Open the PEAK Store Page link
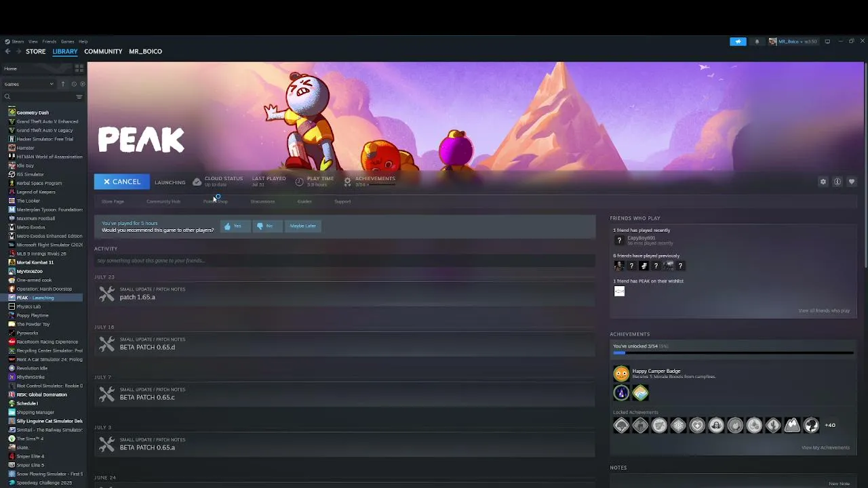Viewport: 868px width, 488px height. pos(113,201)
